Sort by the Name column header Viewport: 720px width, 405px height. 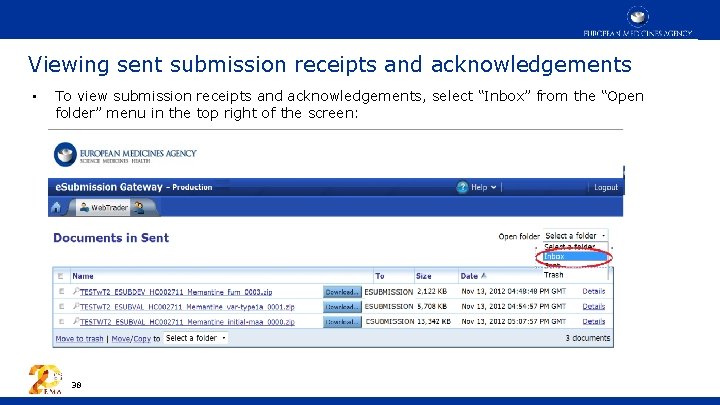point(83,276)
